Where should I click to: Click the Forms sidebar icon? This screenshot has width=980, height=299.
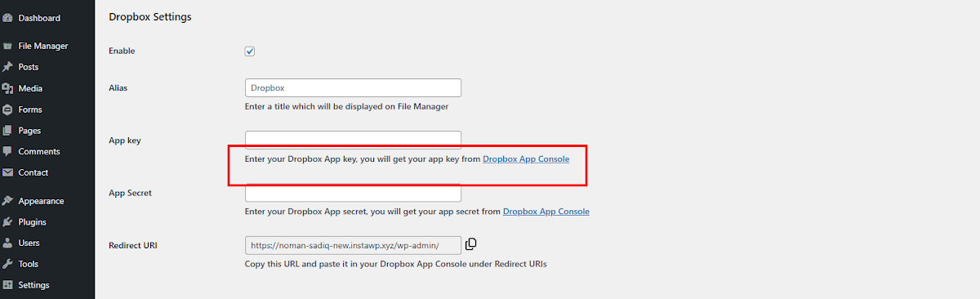pos(7,109)
